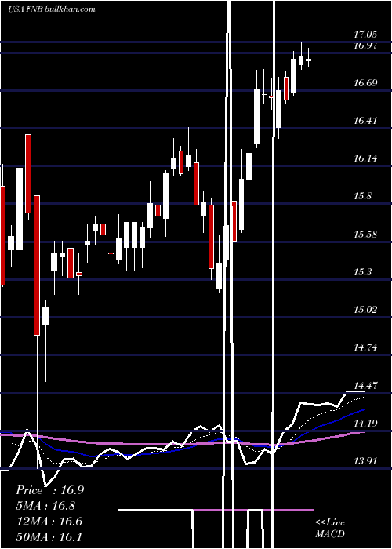Click the 14.19 price level label
The width and height of the screenshot is (392, 549).
coord(365,424)
